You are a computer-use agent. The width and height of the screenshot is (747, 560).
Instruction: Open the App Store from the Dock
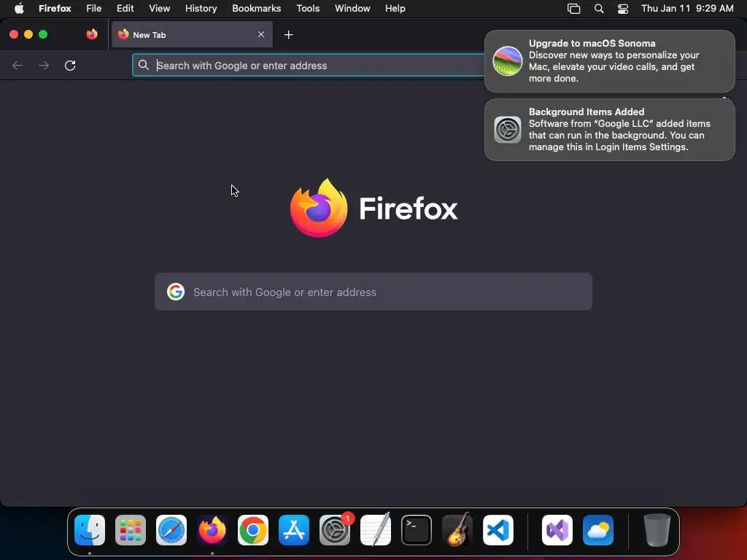point(294,530)
